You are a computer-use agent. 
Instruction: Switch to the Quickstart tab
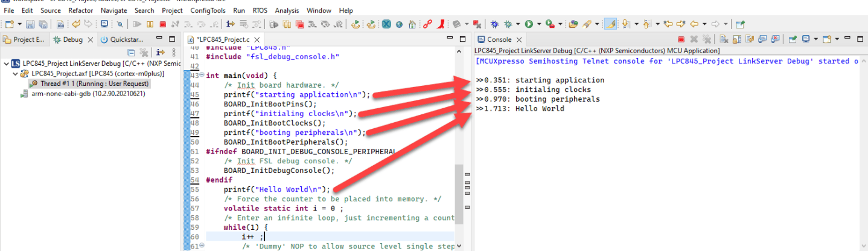121,39
